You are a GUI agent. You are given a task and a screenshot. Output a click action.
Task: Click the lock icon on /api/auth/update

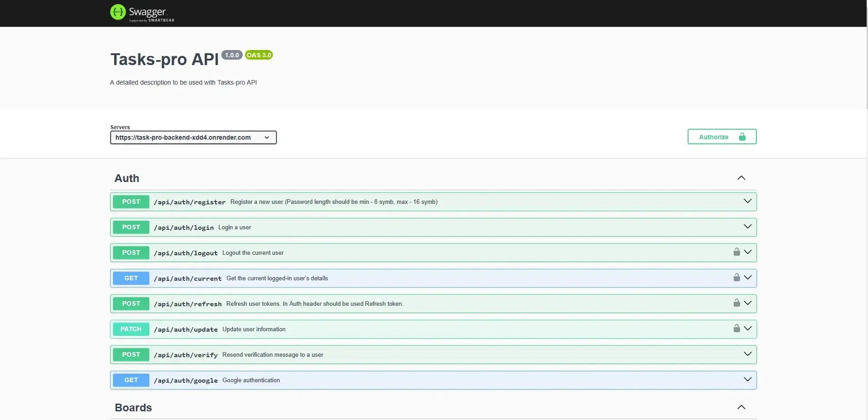[736, 329]
